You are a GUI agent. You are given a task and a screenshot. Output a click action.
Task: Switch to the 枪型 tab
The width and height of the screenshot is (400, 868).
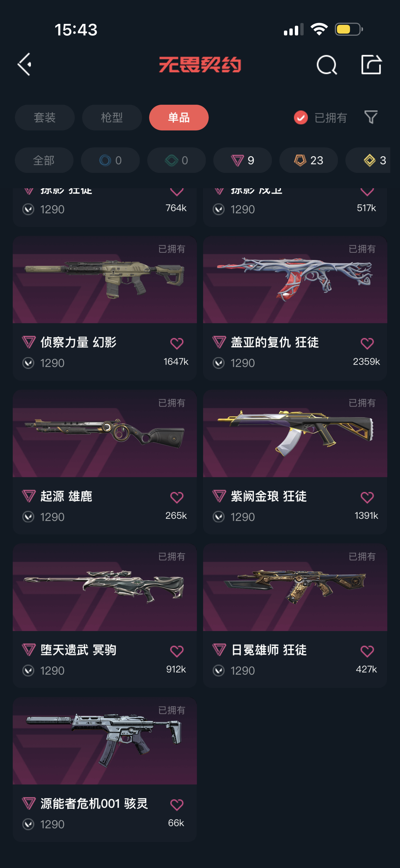pos(112,118)
